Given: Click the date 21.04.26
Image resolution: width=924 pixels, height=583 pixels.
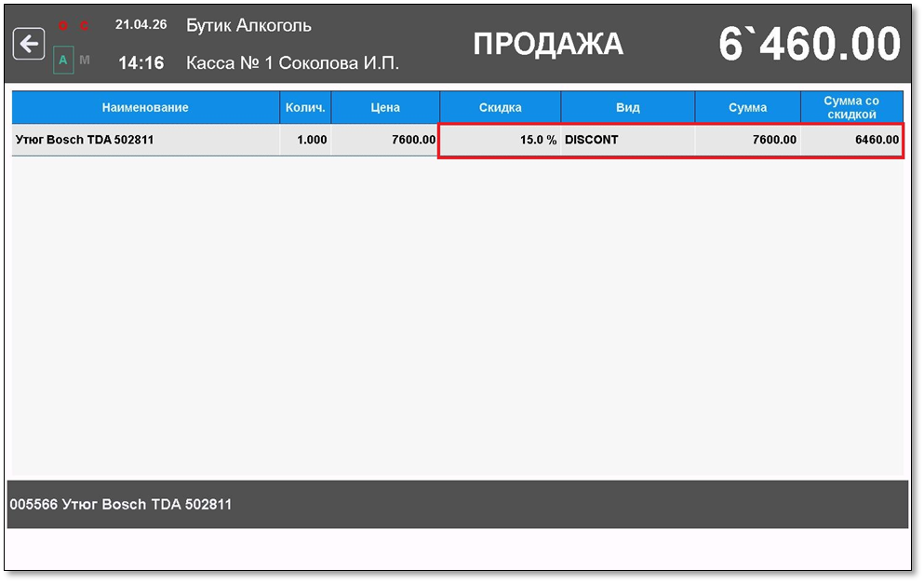Looking at the screenshot, I should coord(141,25).
